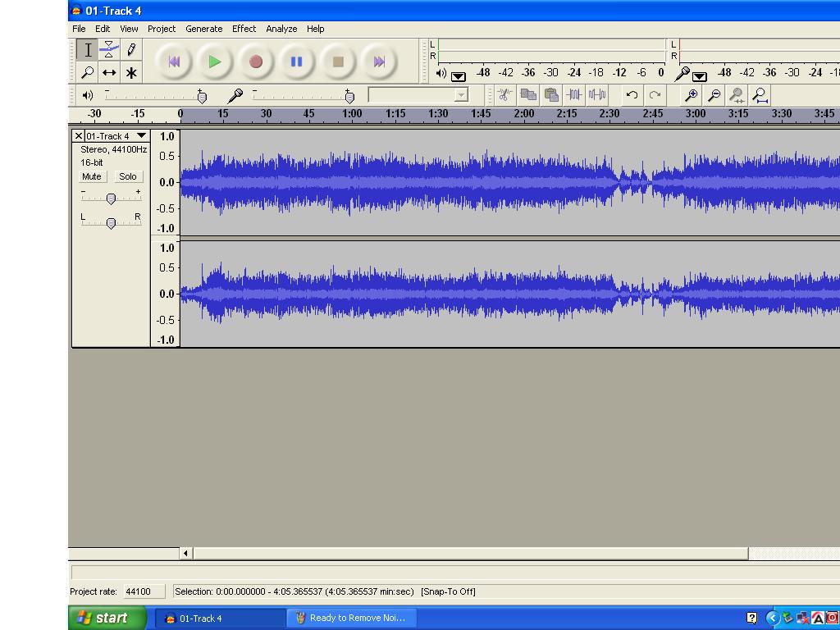Screen dimensions: 840x630
Task: Open input meter dropdown arrow
Action: tap(699, 76)
